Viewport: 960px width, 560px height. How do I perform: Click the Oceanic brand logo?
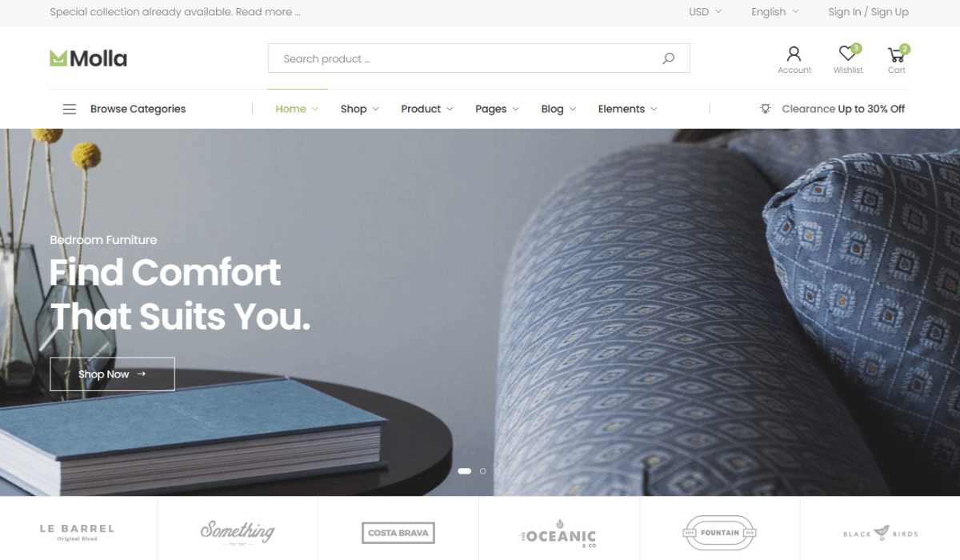click(558, 534)
